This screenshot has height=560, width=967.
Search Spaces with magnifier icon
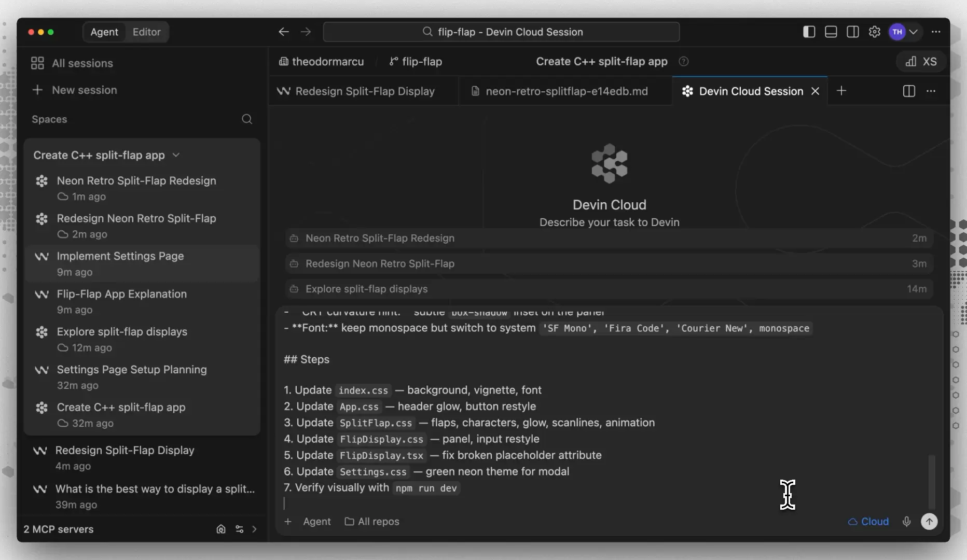[x=247, y=119]
